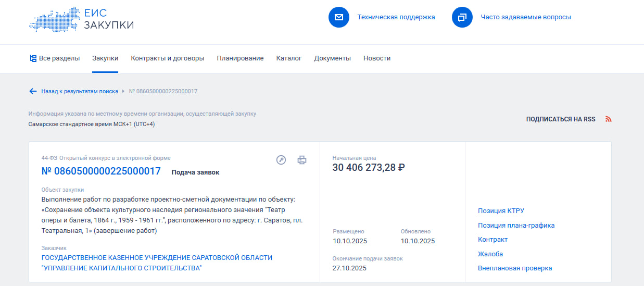Viewport: 644px width, 286px height.
Task: Open the Планирование menu item
Action: 241,58
